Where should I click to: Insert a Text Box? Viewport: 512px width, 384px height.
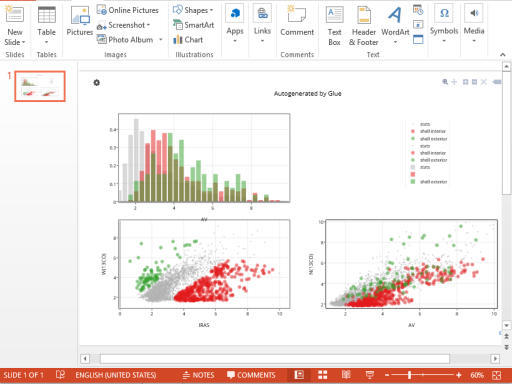[334, 25]
